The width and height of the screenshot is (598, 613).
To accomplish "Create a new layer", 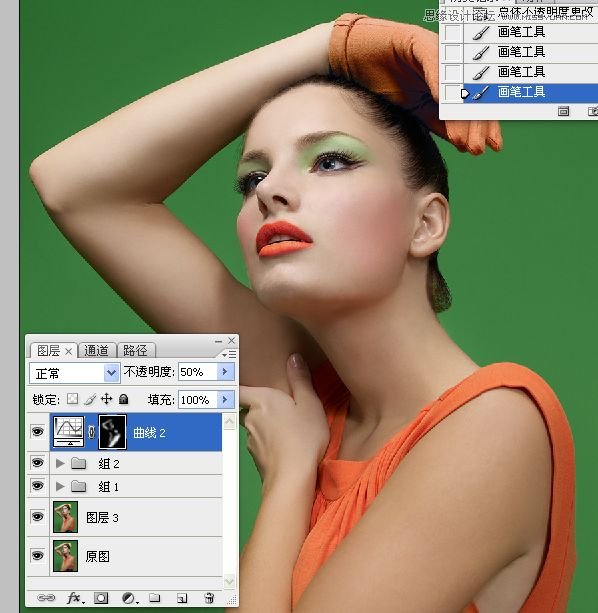I will 182,598.
